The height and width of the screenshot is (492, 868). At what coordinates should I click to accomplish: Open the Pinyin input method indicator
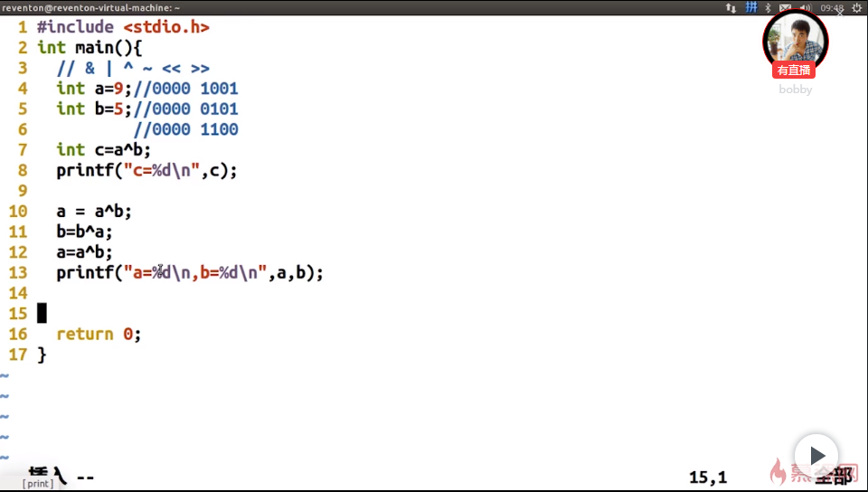click(750, 7)
